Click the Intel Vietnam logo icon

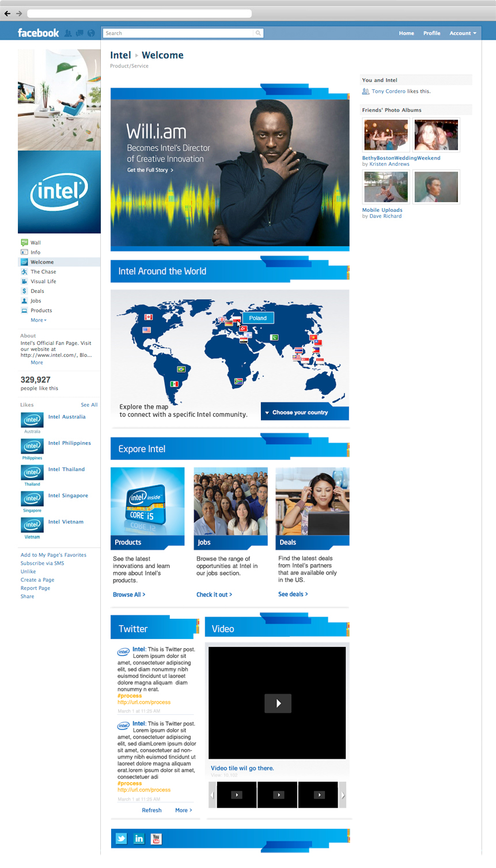pyautogui.click(x=32, y=525)
